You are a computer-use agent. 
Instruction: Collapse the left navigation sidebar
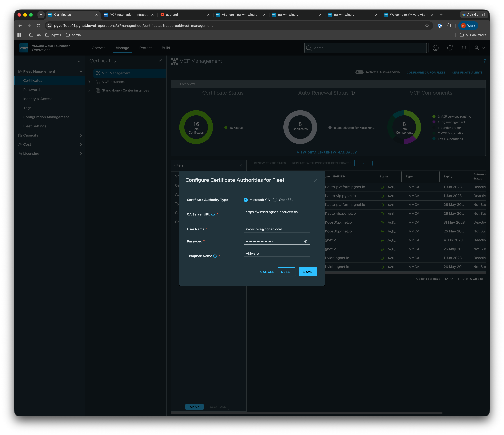coord(79,61)
